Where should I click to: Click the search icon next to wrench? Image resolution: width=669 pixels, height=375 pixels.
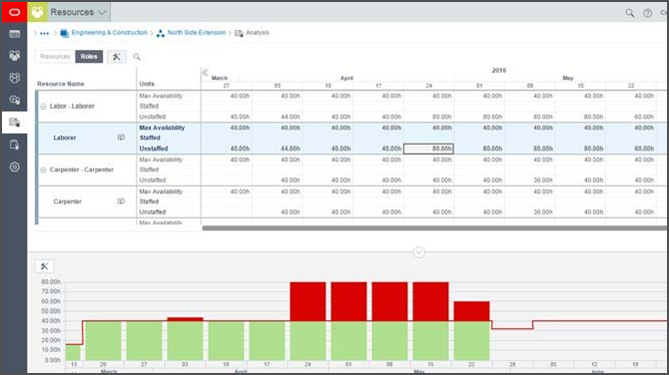(137, 56)
